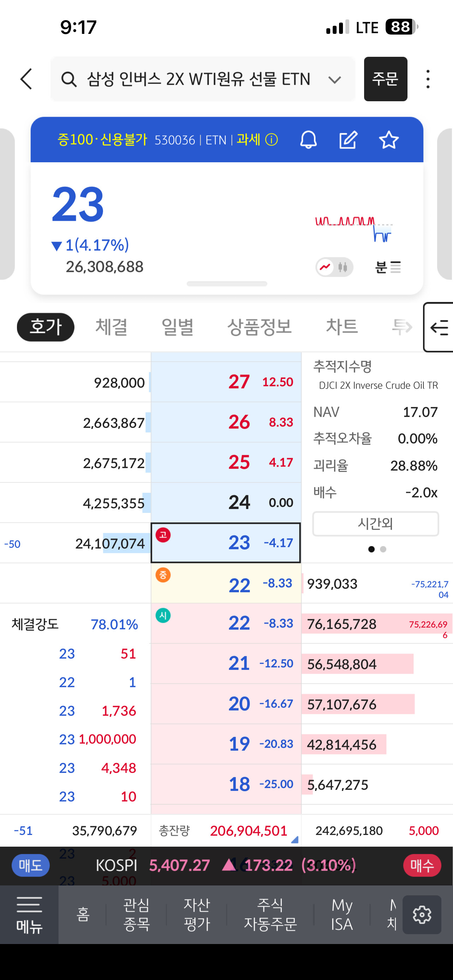Tap the orange 중 mid-price marker
Image resolution: width=453 pixels, height=980 pixels.
click(163, 575)
